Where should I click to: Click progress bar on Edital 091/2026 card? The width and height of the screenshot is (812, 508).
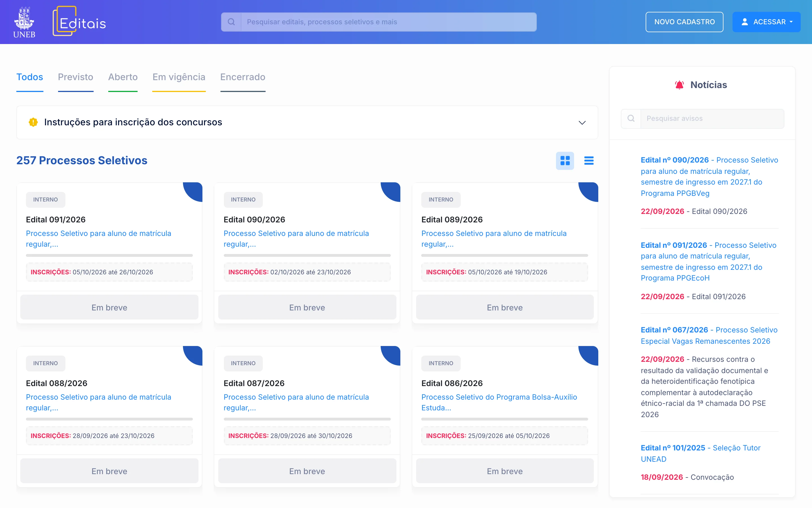[x=109, y=255]
